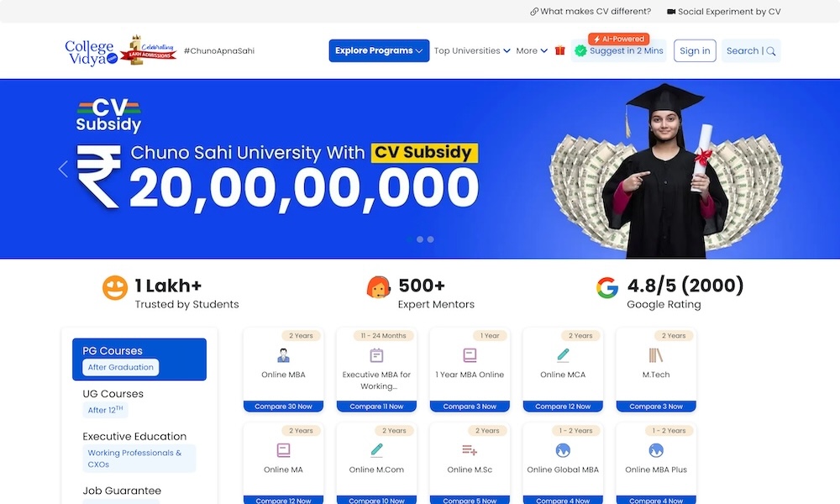Click the Online MBA course icon
The width and height of the screenshot is (840, 504).
click(x=283, y=355)
